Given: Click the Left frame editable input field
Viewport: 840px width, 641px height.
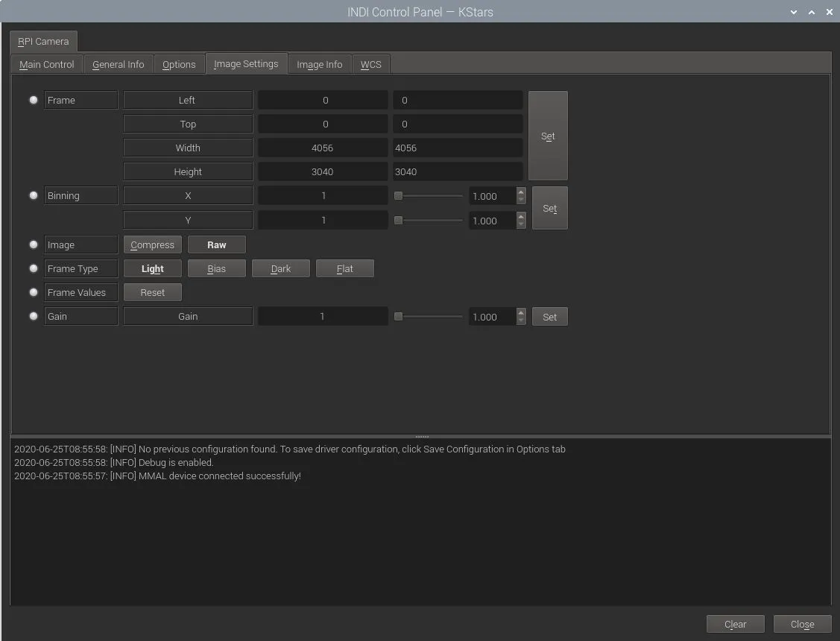Looking at the screenshot, I should (458, 100).
